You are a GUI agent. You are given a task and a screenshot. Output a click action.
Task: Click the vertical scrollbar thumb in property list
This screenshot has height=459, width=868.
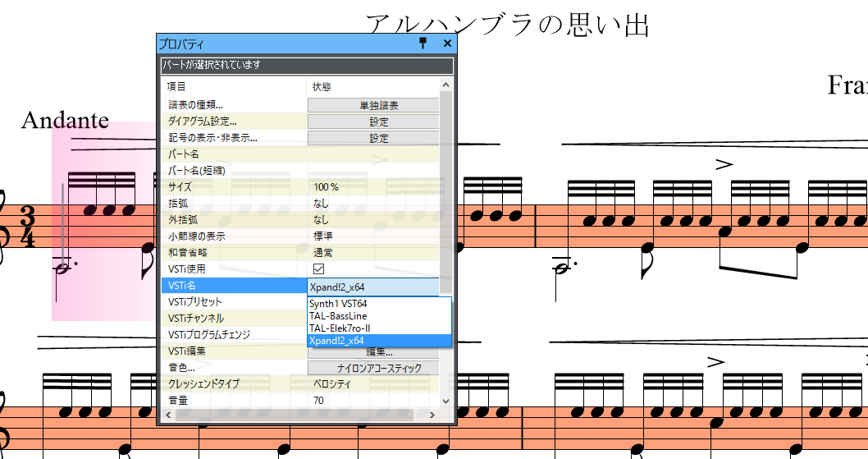click(445, 191)
